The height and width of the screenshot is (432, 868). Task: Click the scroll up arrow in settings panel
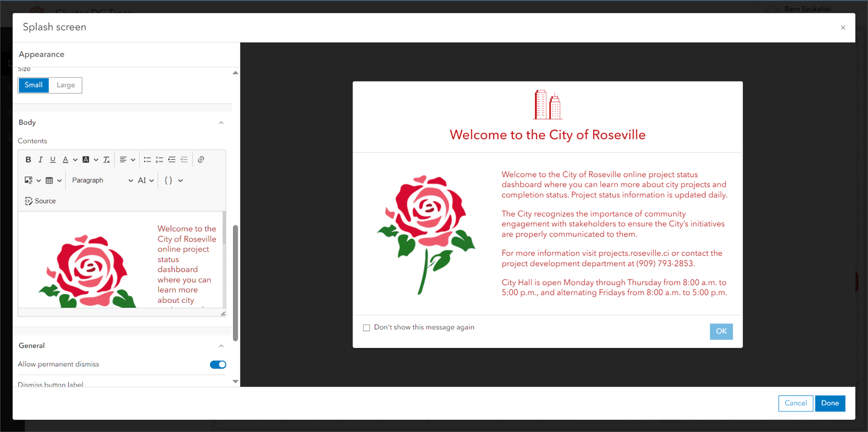pos(235,73)
